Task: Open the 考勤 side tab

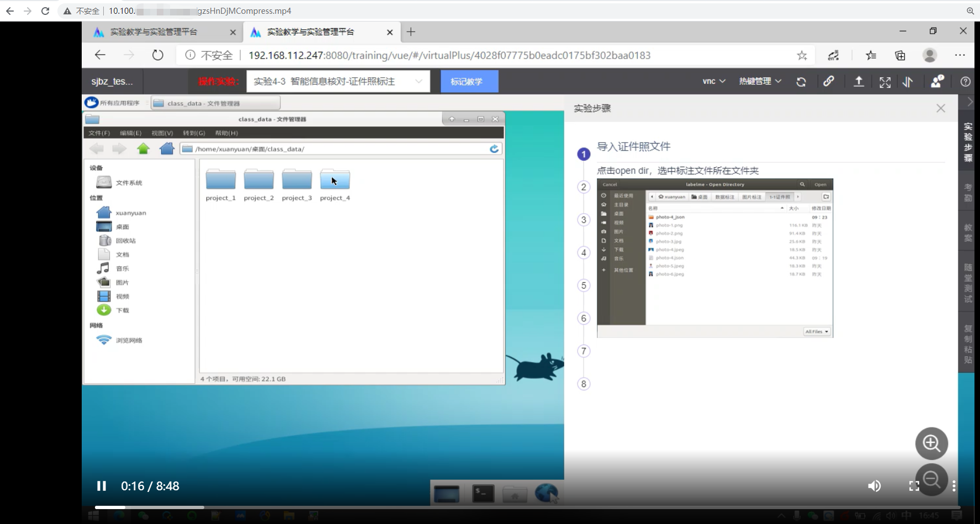Action: point(968,193)
